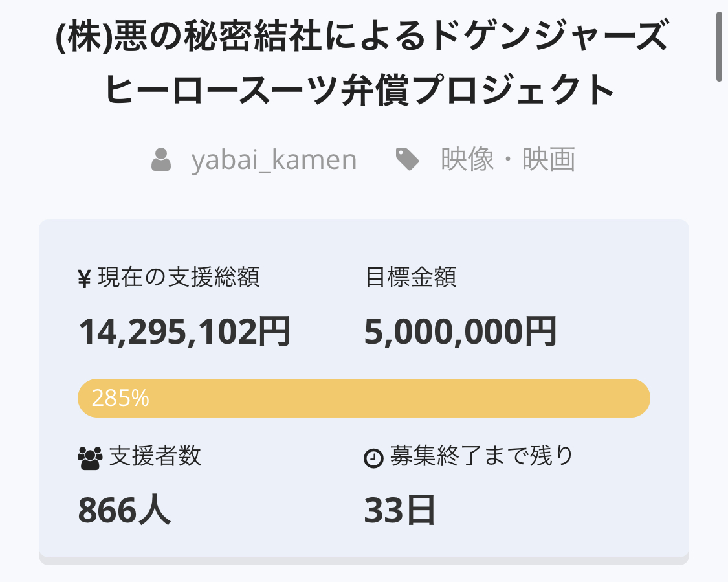
Task: Click the page scrollbar thumb on the right
Action: click(x=719, y=45)
